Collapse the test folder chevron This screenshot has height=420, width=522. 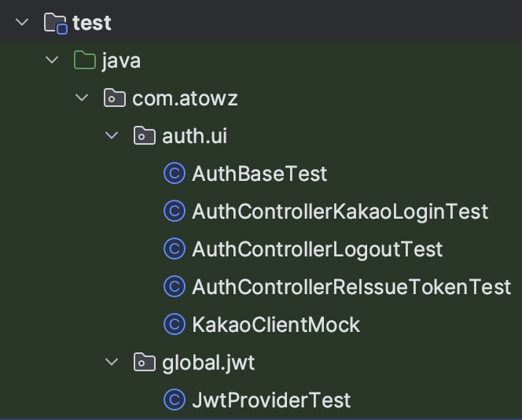[22, 23]
